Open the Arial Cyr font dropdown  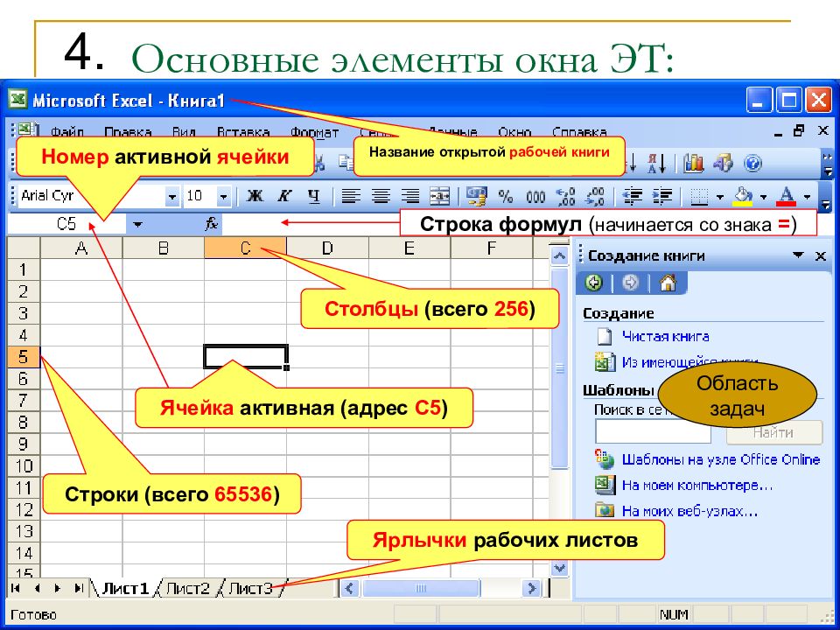(x=172, y=197)
